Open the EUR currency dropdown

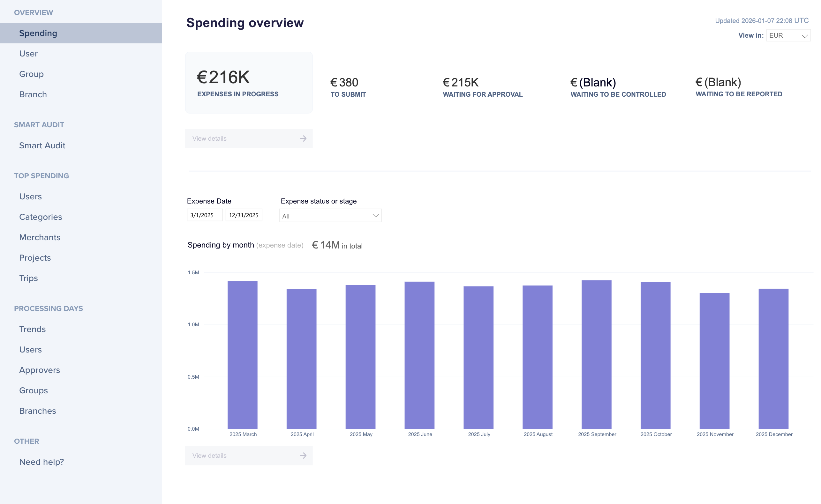coord(787,35)
